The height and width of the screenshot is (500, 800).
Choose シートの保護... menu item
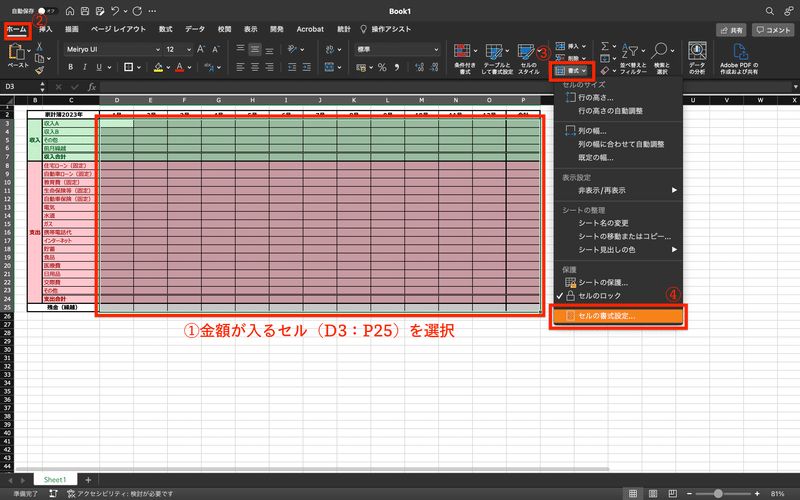tap(618, 282)
